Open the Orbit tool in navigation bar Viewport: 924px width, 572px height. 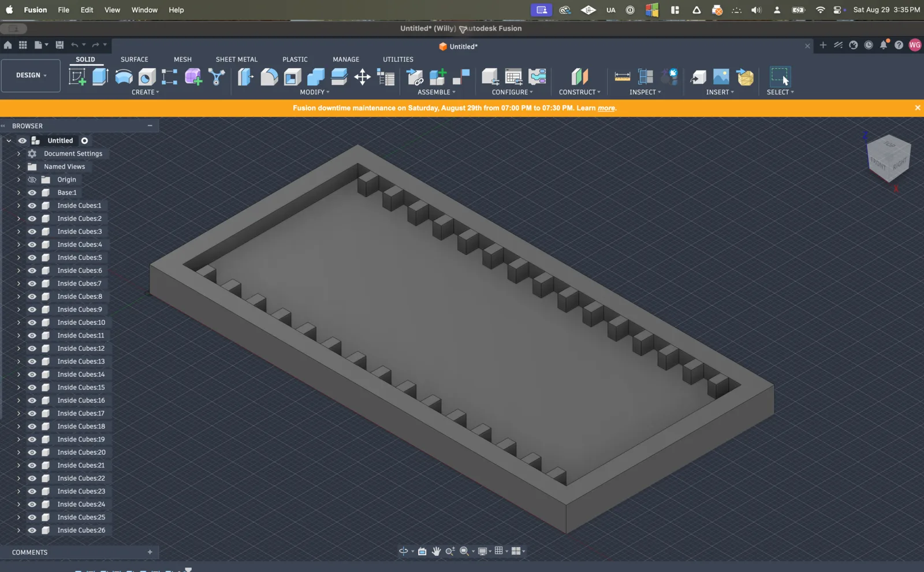pyautogui.click(x=404, y=551)
